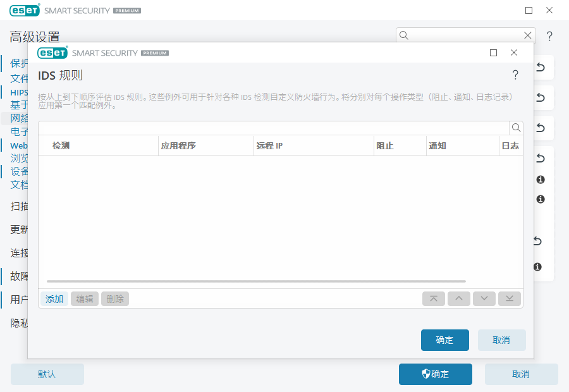Click the topmost revert-to-default arrow icon
Image resolution: width=569 pixels, height=392 pixels.
click(539, 67)
